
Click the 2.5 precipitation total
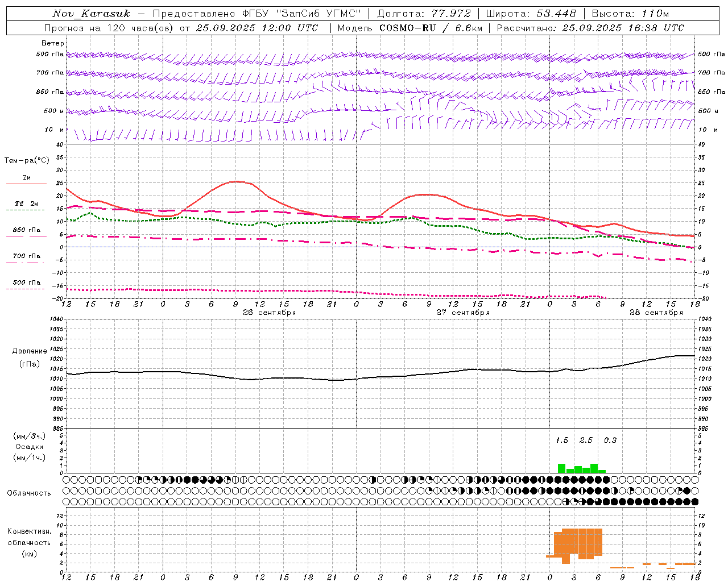tap(586, 440)
